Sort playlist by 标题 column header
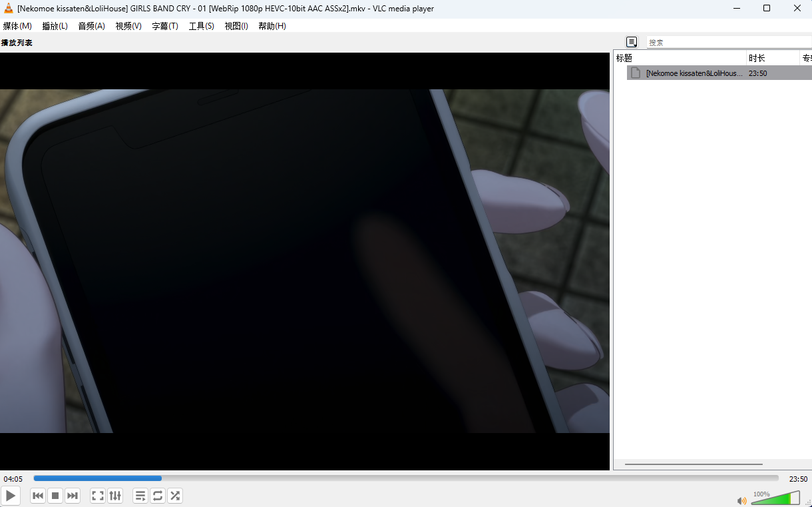Screen dimensions: 812x507 coord(680,58)
